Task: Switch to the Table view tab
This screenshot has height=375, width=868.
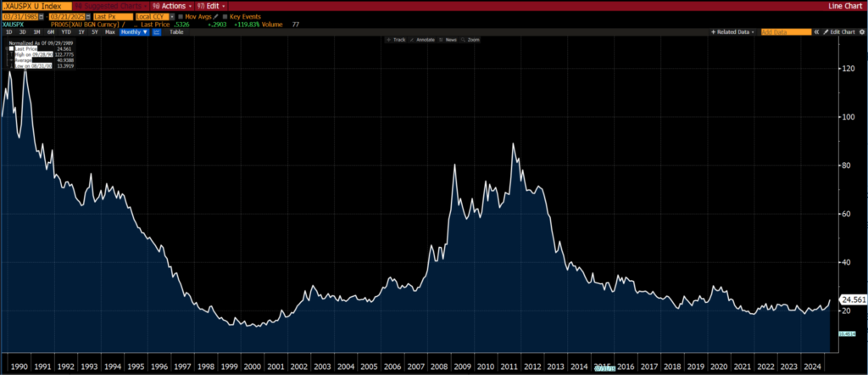Action: (x=176, y=31)
